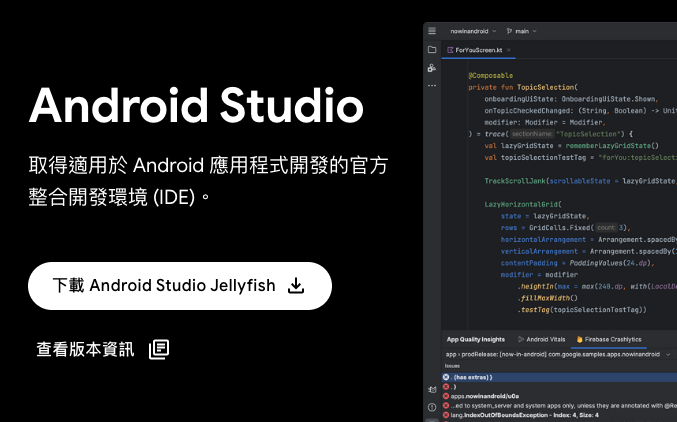Select the '. (has extras) )' issue row
Viewport: 677px width, 422px height.
[x=559, y=377]
